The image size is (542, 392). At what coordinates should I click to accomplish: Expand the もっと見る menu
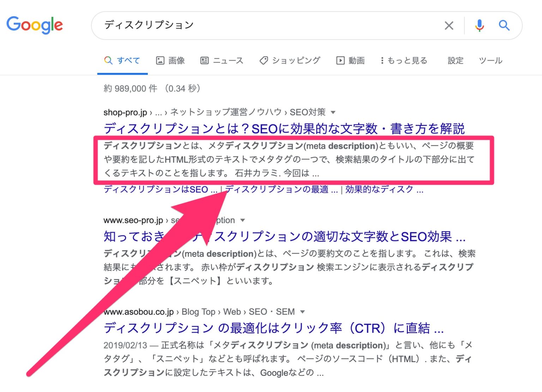point(404,60)
